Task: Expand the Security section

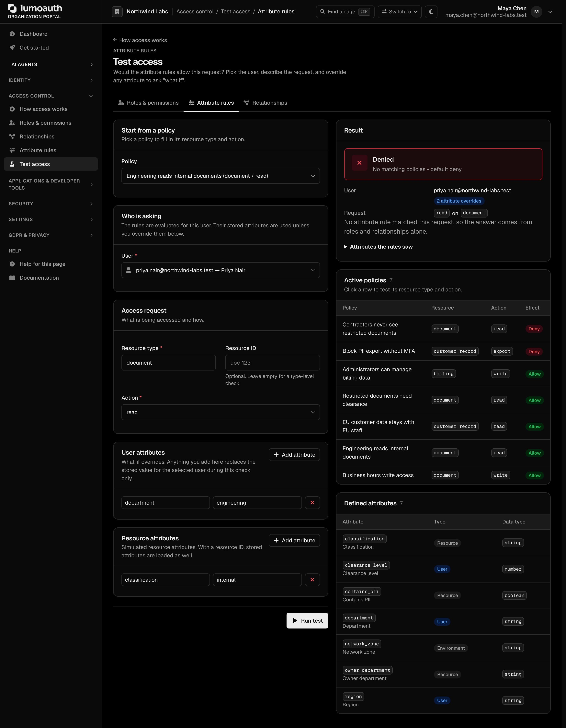Action: click(x=51, y=204)
